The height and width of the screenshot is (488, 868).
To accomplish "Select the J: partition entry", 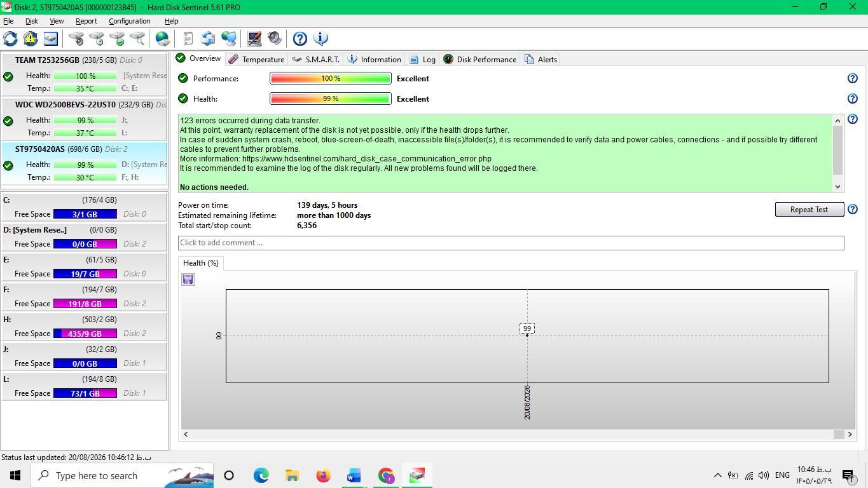I will 84,356.
